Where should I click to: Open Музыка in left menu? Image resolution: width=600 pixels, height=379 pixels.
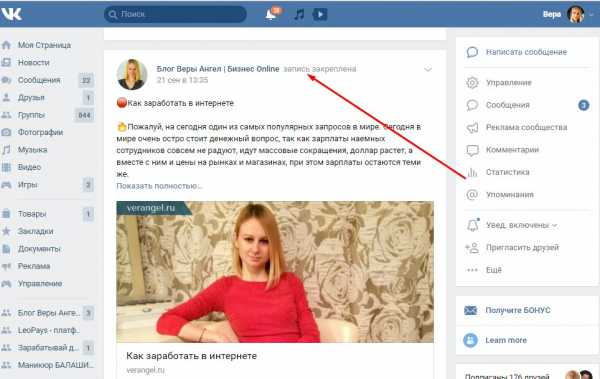click(x=33, y=150)
